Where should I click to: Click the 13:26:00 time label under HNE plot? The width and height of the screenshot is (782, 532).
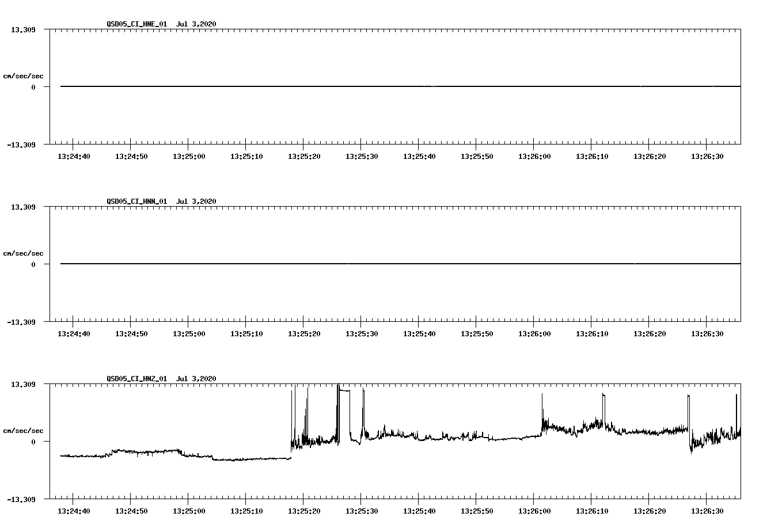534,156
